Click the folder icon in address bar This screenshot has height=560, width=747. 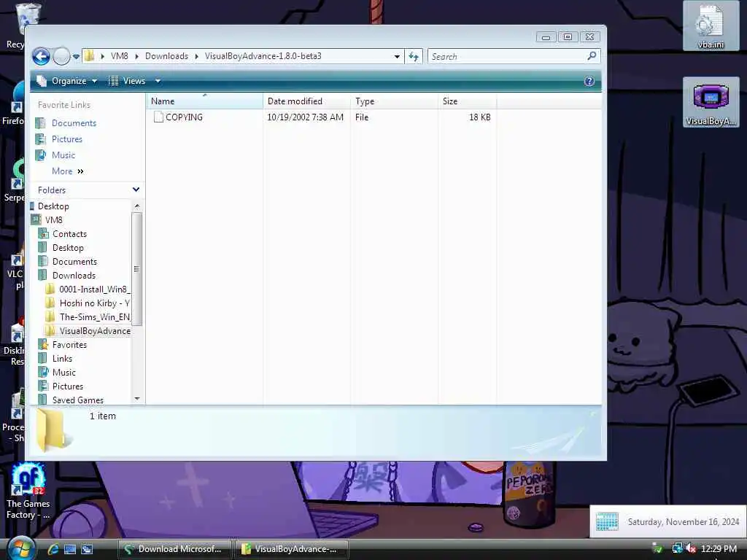(x=89, y=56)
